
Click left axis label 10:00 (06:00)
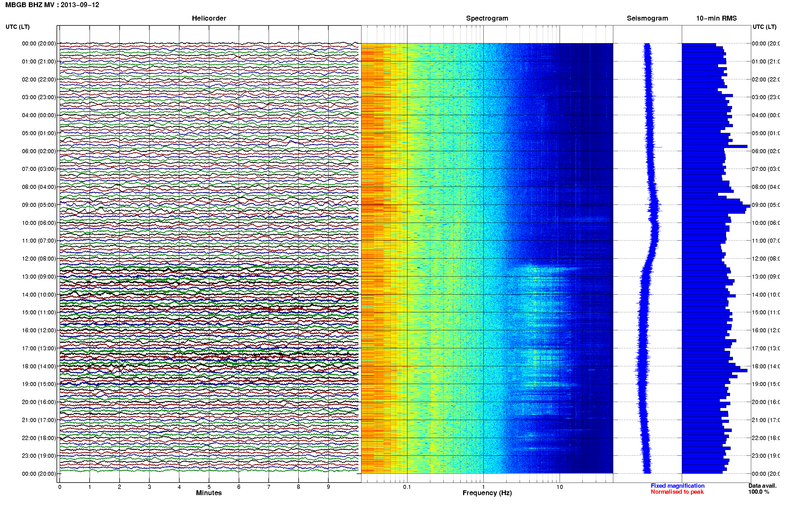[39, 223]
